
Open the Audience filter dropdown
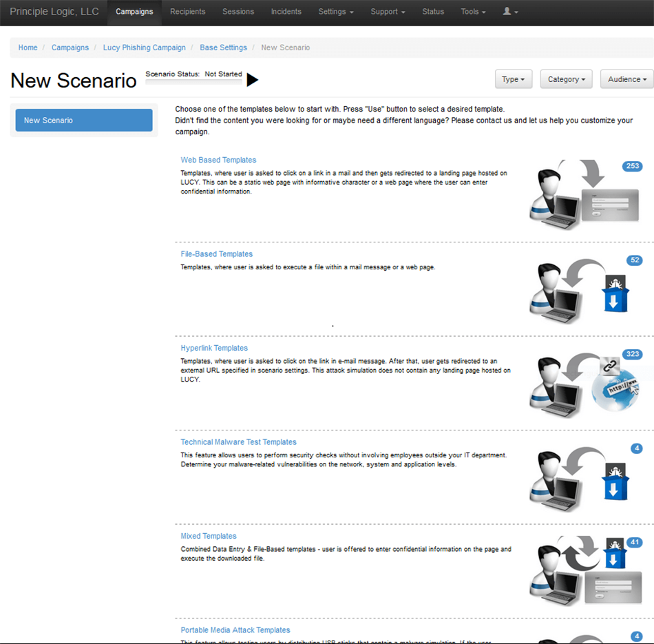626,79
